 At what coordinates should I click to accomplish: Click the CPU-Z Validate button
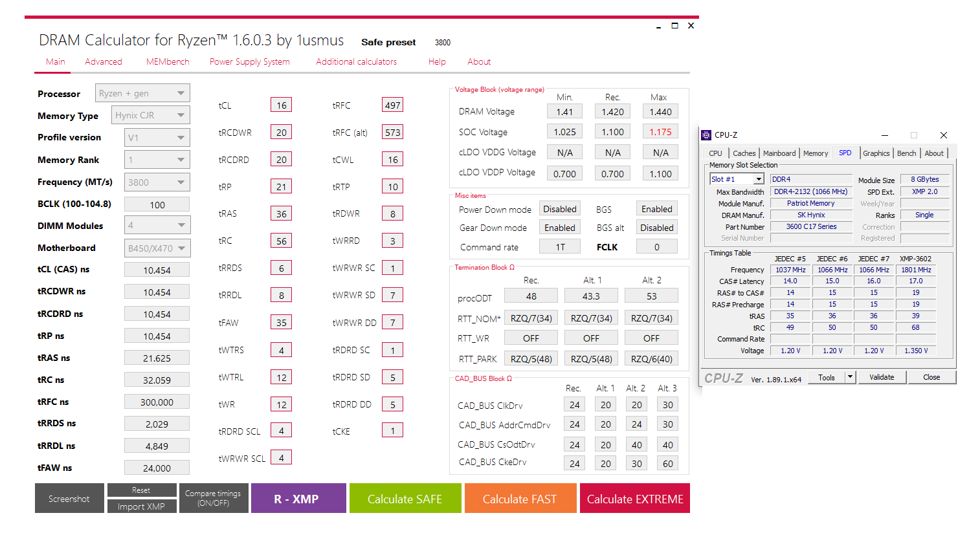click(x=882, y=377)
